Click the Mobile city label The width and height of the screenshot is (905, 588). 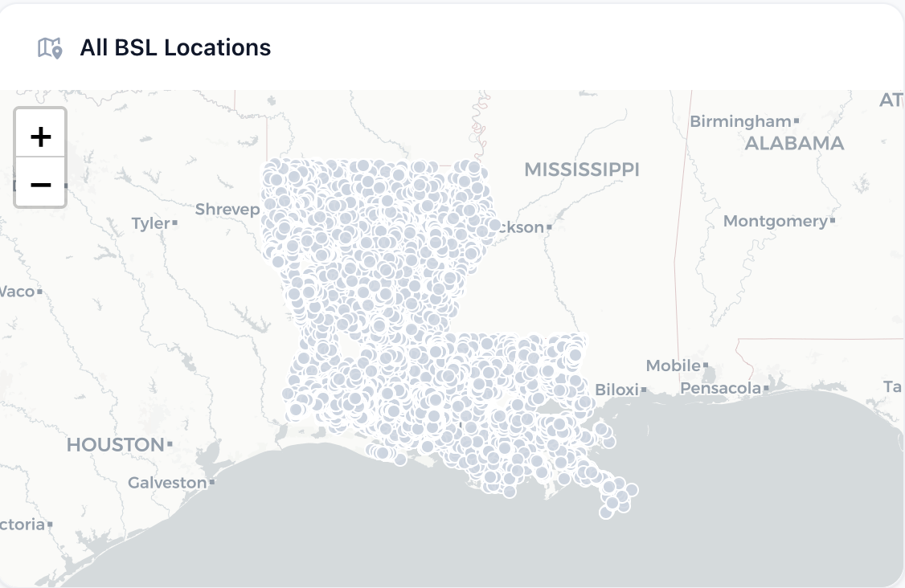673,365
